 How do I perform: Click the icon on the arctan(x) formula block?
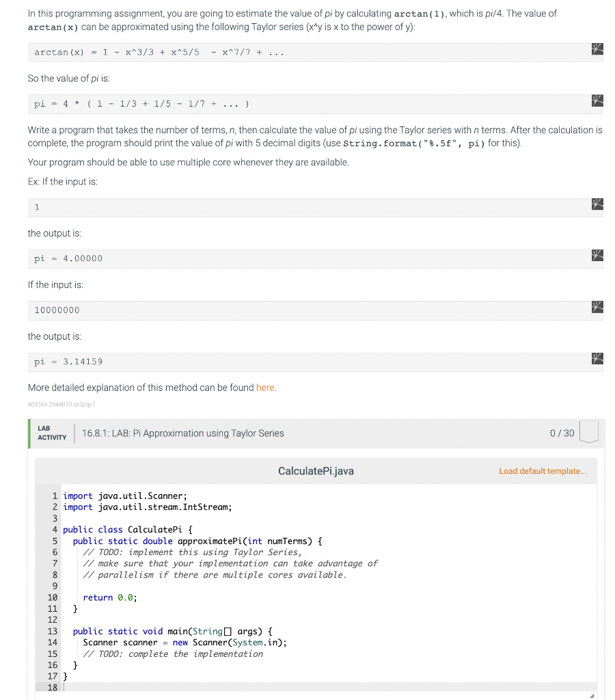pyautogui.click(x=597, y=49)
